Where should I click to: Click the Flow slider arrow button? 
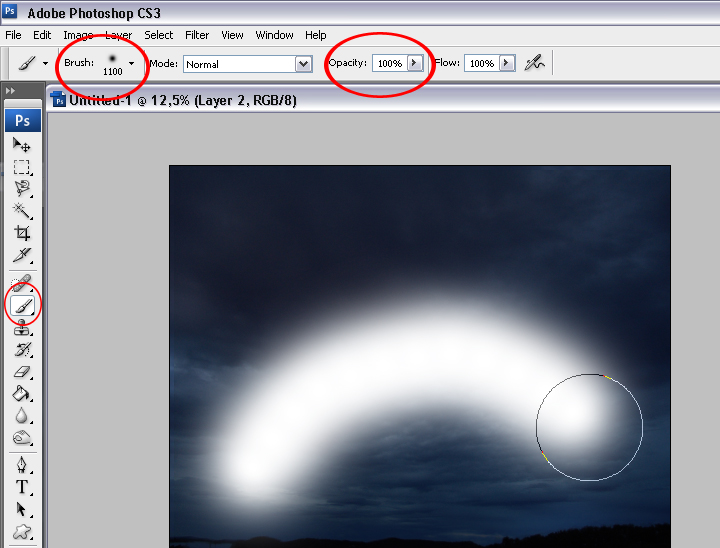click(x=507, y=63)
